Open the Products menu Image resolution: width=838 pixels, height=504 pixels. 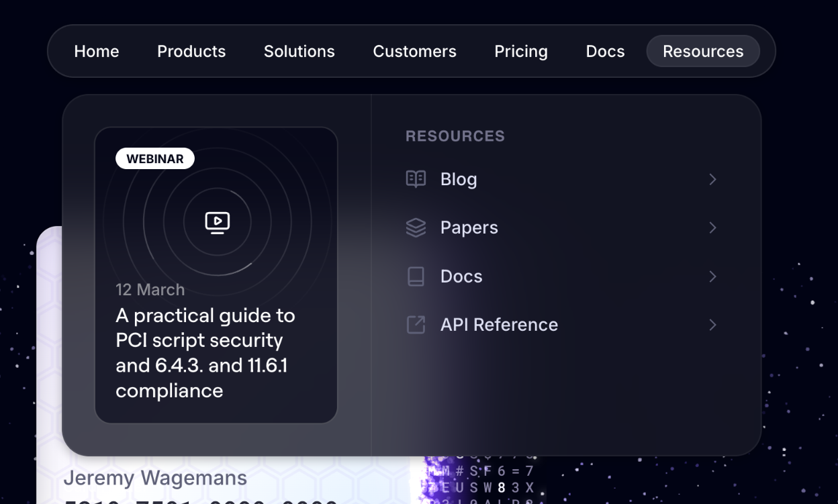tap(191, 52)
